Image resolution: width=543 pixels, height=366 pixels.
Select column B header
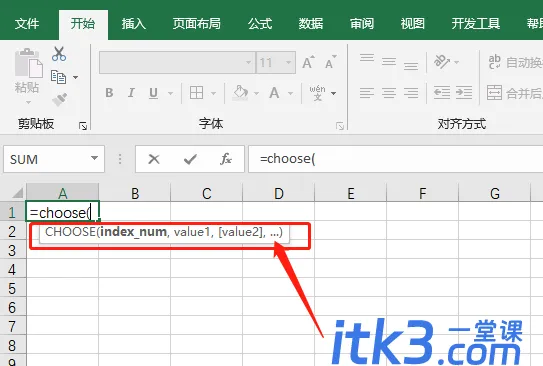[135, 193]
